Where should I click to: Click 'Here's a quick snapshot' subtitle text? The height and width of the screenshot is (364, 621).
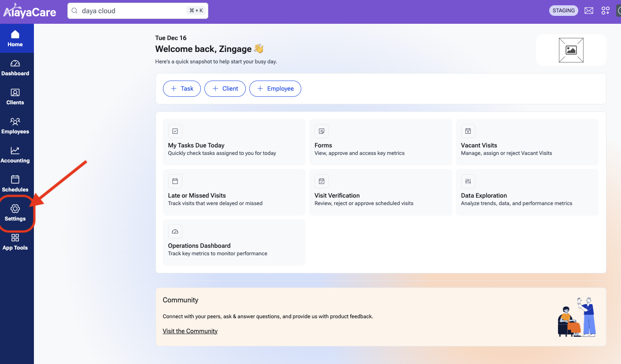point(216,62)
